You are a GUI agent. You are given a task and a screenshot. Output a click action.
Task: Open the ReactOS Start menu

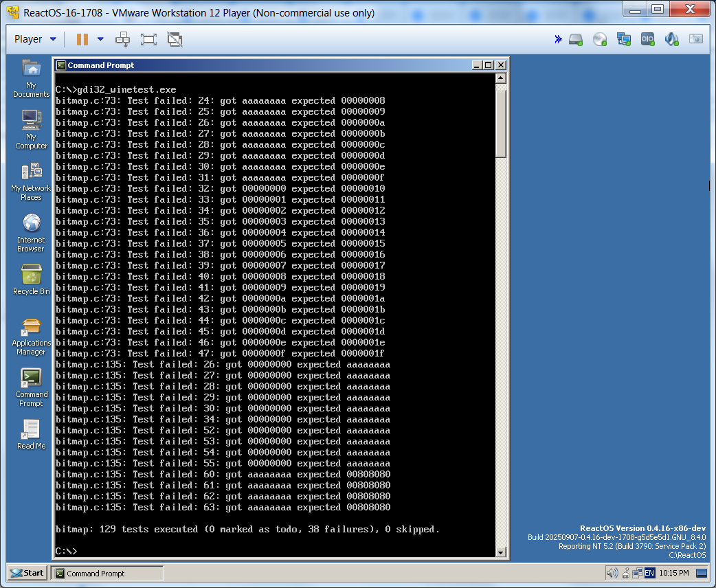[27, 573]
